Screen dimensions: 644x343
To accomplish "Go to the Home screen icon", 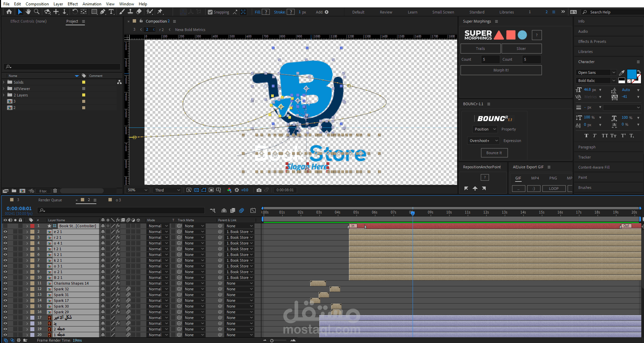I will coord(9,12).
